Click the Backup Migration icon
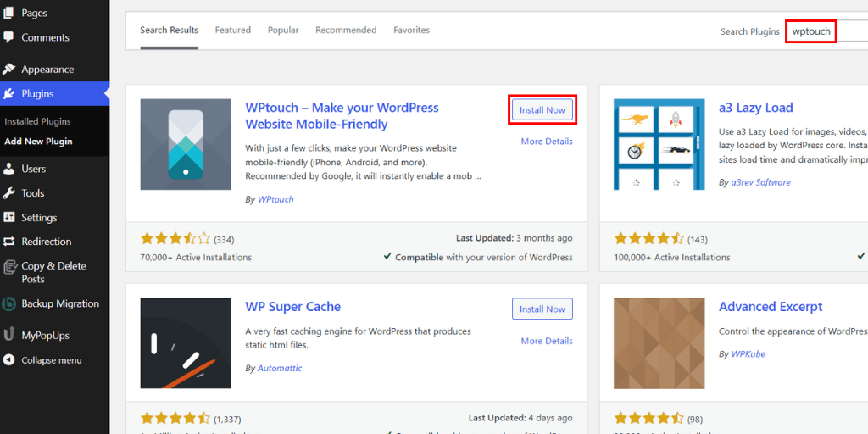This screenshot has height=434, width=868. pyautogui.click(x=8, y=304)
